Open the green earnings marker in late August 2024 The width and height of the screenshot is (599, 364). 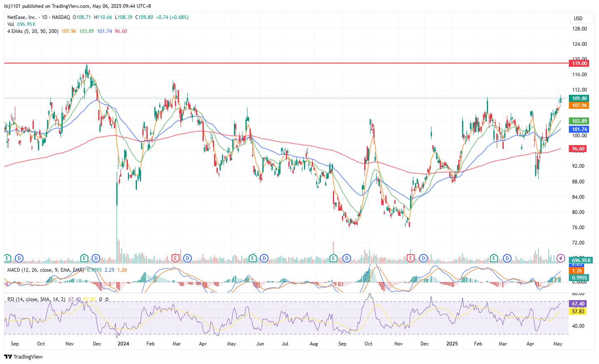click(334, 258)
